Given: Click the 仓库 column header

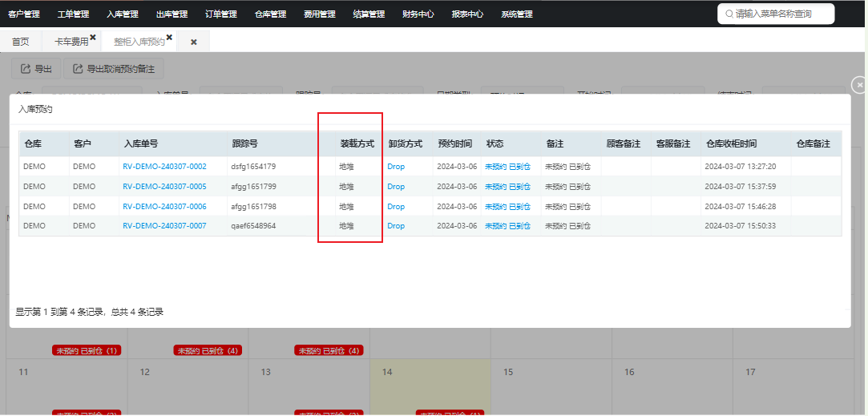Looking at the screenshot, I should [x=44, y=144].
